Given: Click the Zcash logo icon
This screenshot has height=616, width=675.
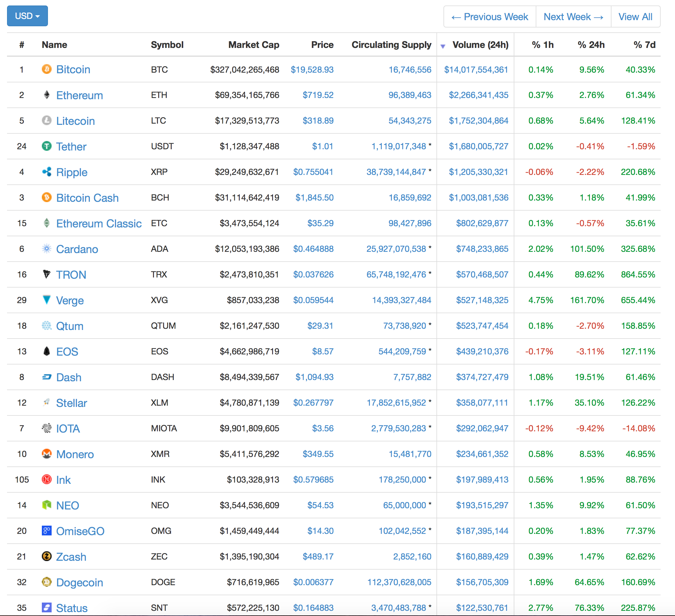Looking at the screenshot, I should (46, 556).
